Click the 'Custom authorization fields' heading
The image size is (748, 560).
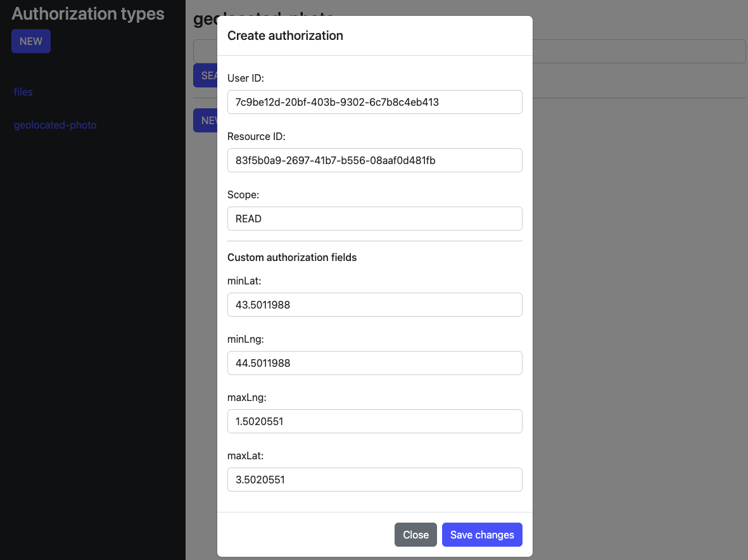pos(292,258)
